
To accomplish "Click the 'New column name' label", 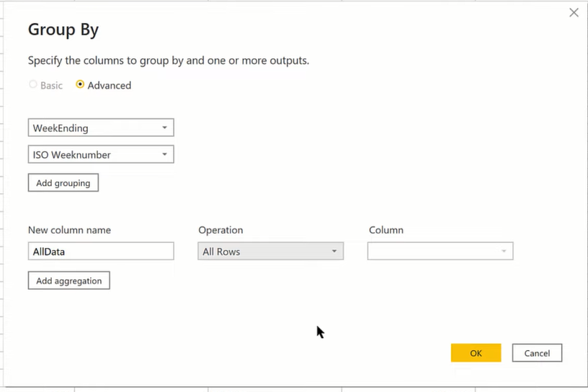I will click(x=69, y=230).
